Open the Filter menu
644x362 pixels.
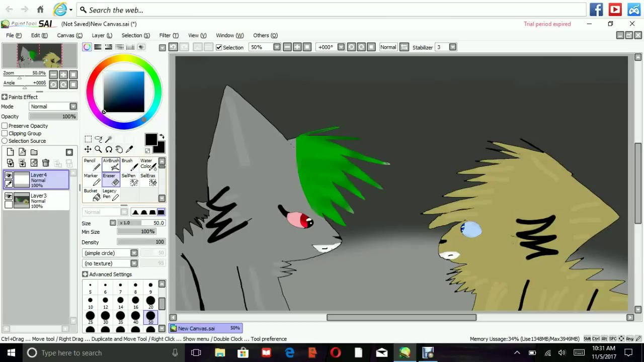[169, 35]
